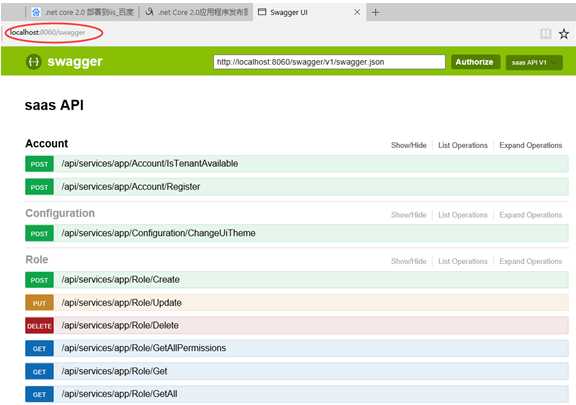Image resolution: width=576 pixels, height=405 pixels.
Task: Click Show/Hide for Account
Action: pos(409,145)
